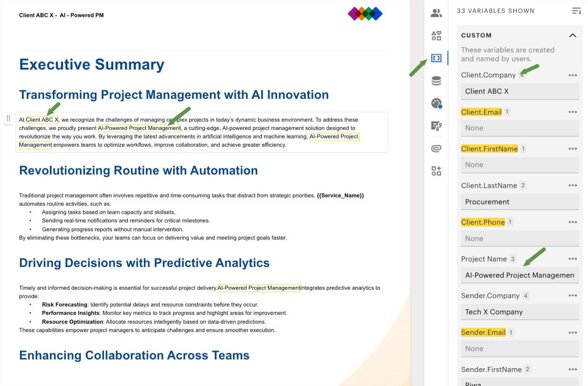Viewport: 588px width, 386px height.
Task: Click the Client.Email variable label
Action: pyautogui.click(x=481, y=112)
